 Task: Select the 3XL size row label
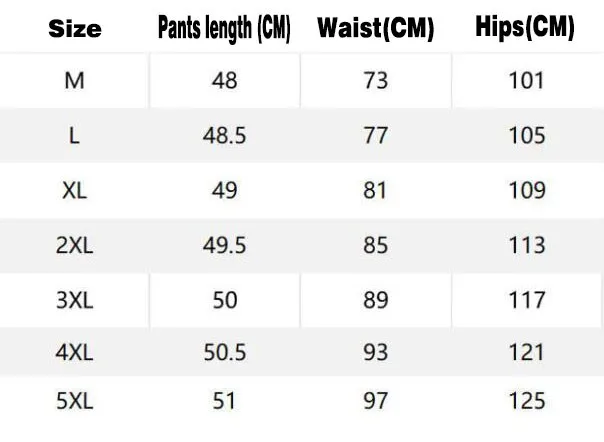pos(75,299)
